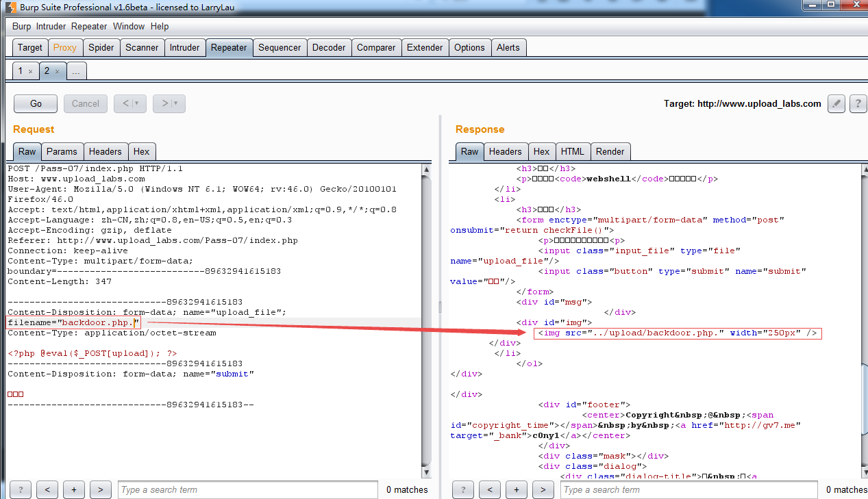Switch to the Target tab

coord(30,47)
